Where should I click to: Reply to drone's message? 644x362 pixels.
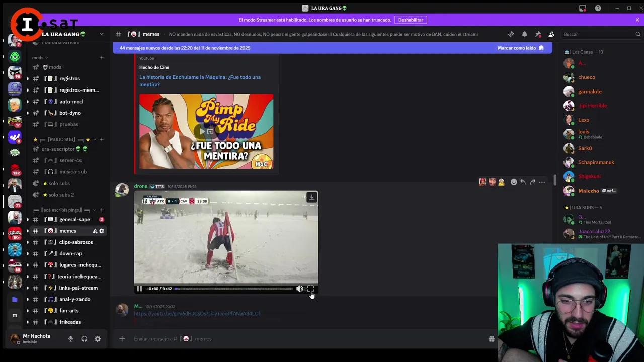pyautogui.click(x=523, y=182)
